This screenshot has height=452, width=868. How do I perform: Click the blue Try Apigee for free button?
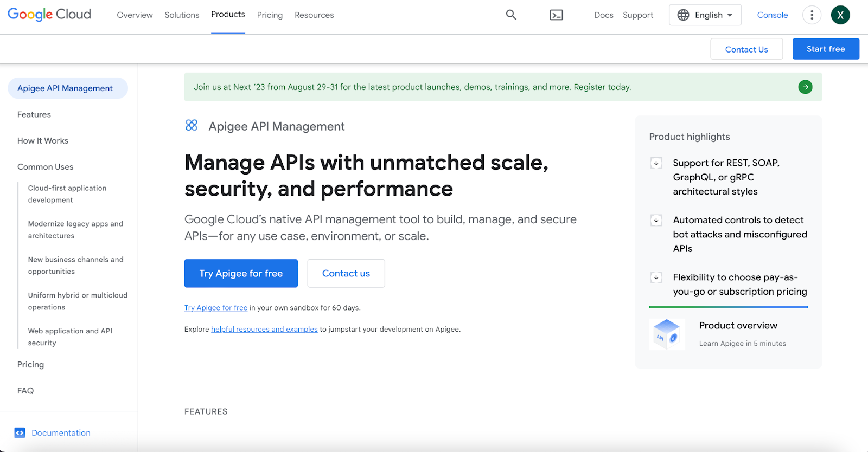coord(241,273)
